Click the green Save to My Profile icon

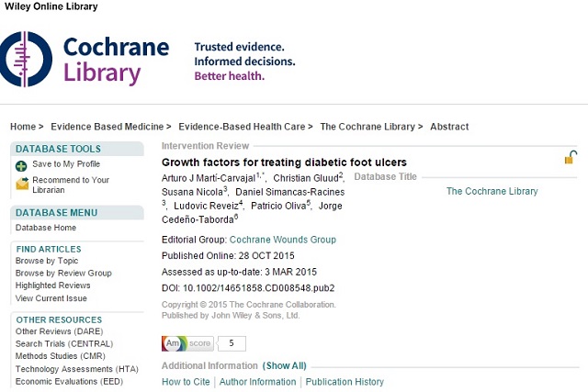click(x=22, y=165)
